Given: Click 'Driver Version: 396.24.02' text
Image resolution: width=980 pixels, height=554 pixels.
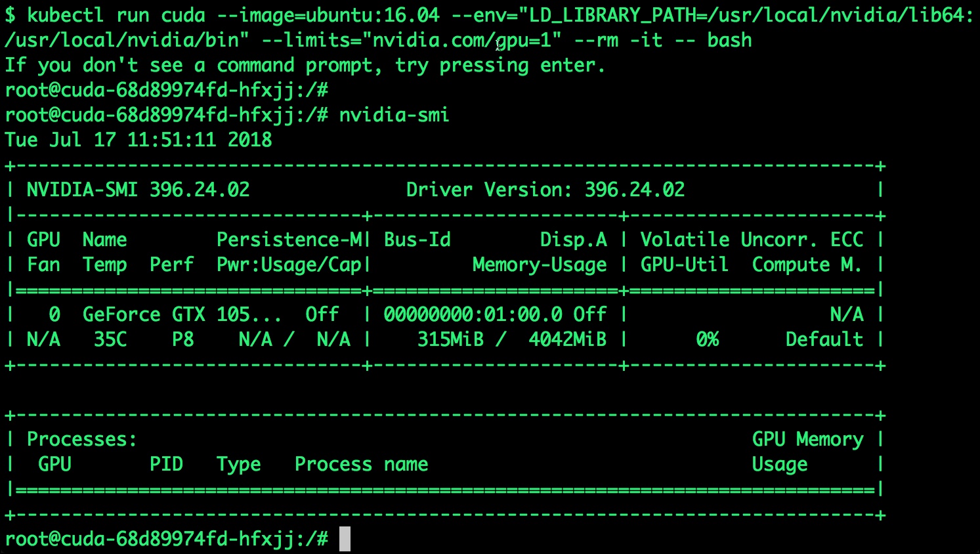Looking at the screenshot, I should coord(545,190).
